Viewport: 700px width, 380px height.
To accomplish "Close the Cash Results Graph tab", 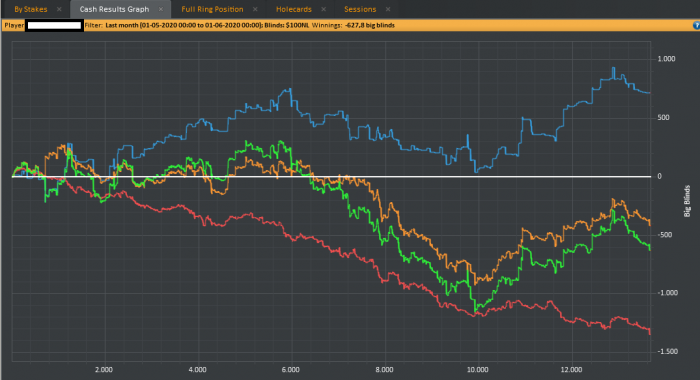I will click(x=161, y=9).
